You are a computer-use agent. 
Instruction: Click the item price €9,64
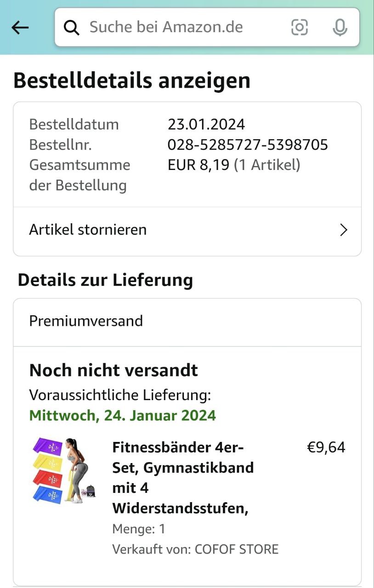pyautogui.click(x=326, y=447)
